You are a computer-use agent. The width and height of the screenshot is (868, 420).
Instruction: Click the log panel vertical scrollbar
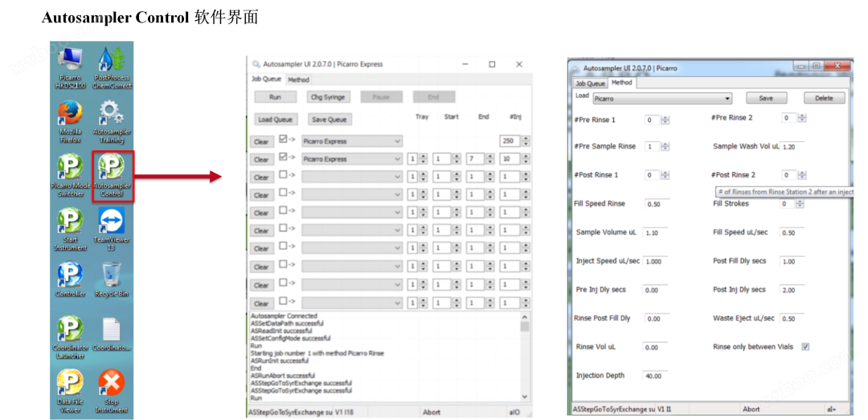(525, 357)
